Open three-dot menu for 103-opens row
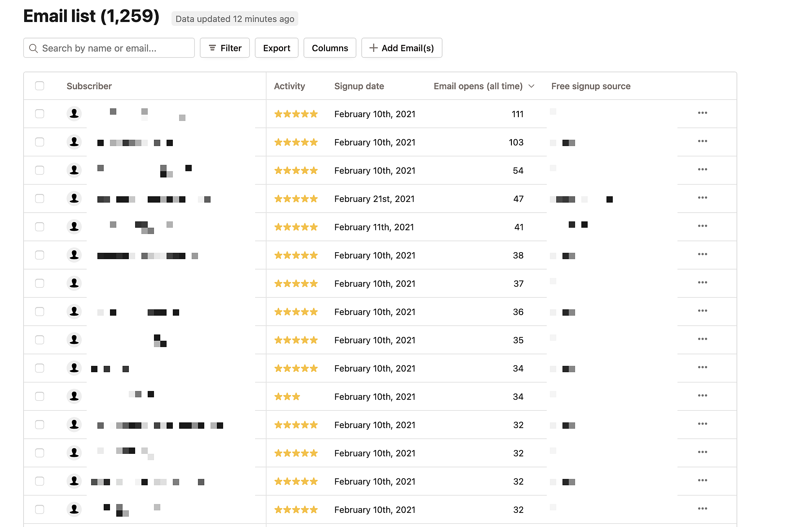 click(x=702, y=141)
